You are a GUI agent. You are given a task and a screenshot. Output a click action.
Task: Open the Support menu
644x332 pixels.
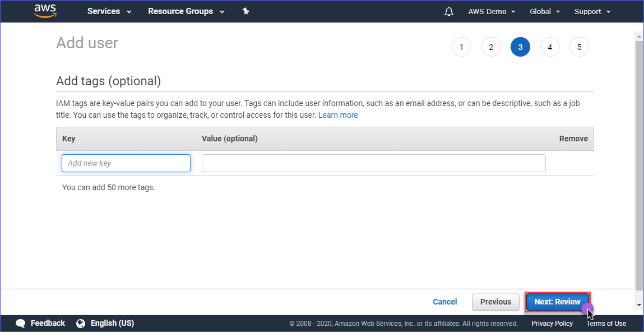point(592,12)
